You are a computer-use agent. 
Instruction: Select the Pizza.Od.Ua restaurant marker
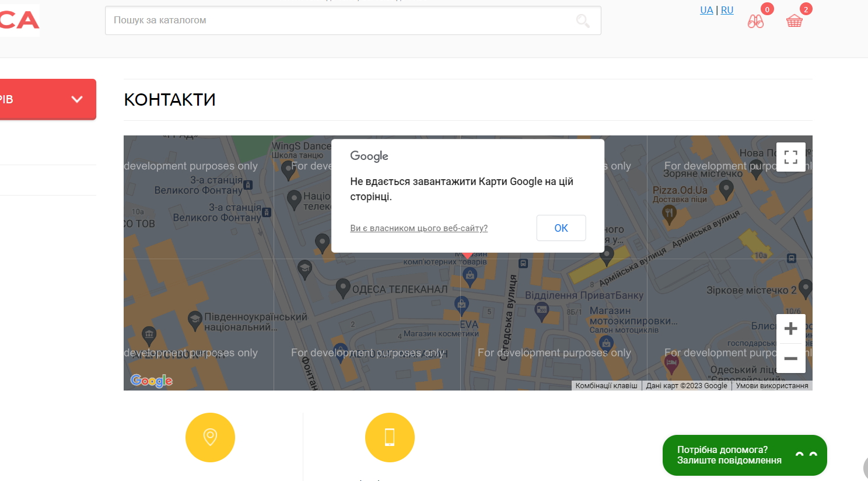click(x=670, y=215)
